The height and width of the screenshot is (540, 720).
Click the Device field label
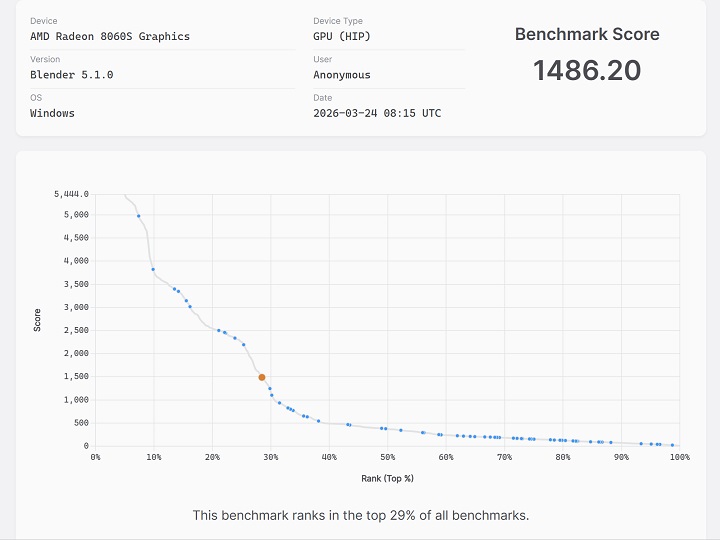coord(44,21)
